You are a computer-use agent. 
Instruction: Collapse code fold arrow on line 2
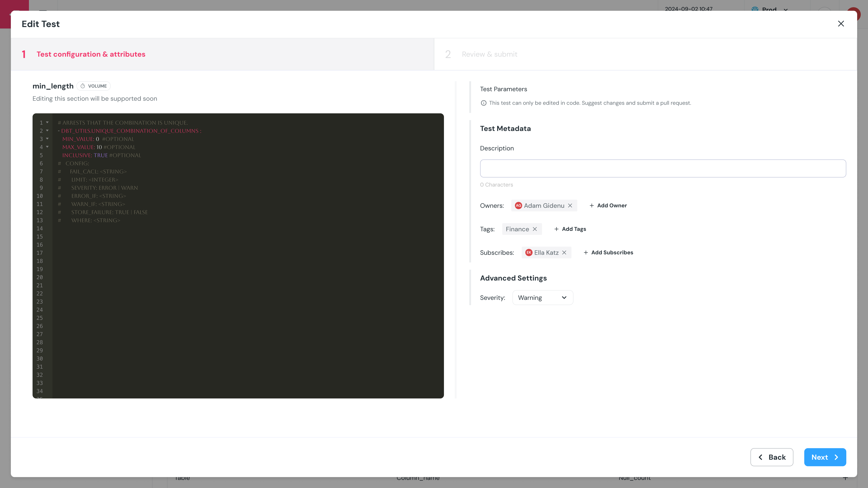(x=47, y=131)
